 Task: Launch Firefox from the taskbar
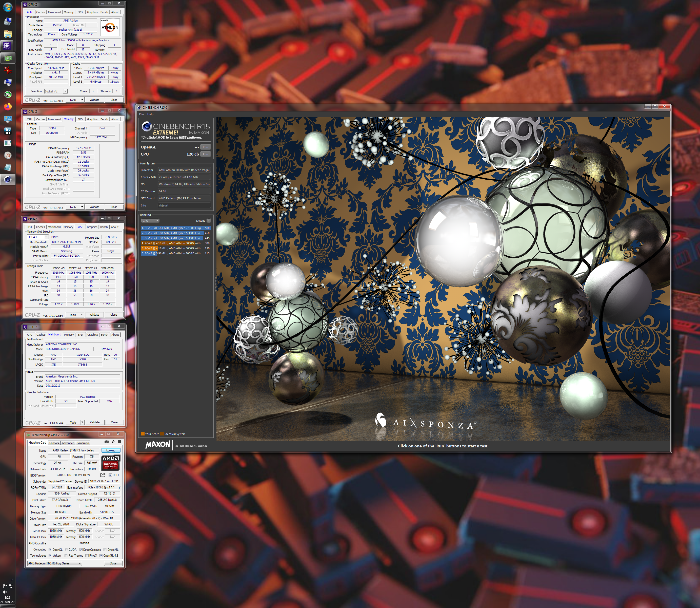click(7, 107)
